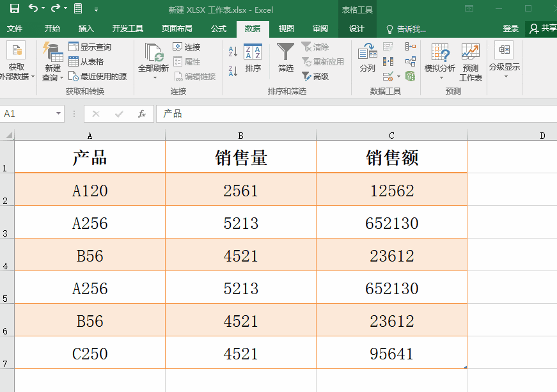Click the 高级 advanced filter button

coord(315,76)
